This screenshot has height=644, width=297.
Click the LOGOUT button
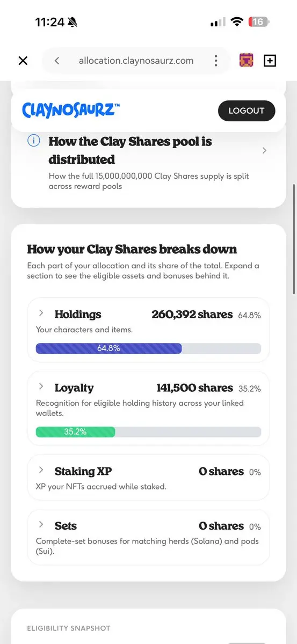[247, 111]
